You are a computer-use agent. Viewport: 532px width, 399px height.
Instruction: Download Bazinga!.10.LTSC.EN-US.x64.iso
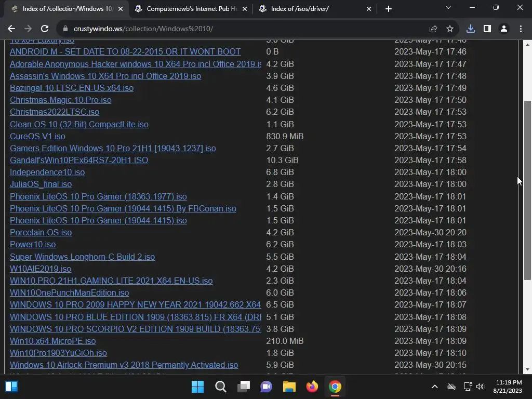click(72, 88)
